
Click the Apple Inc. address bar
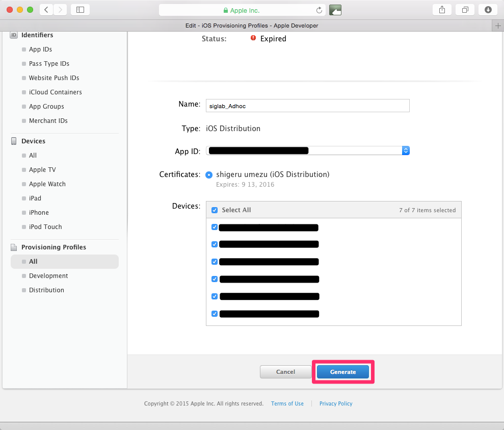[x=242, y=10]
